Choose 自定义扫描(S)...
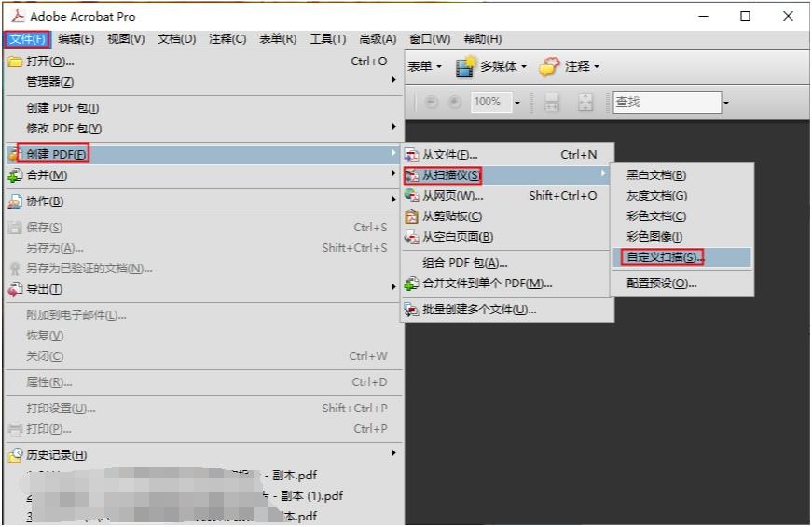812x527 pixels. [x=681, y=257]
